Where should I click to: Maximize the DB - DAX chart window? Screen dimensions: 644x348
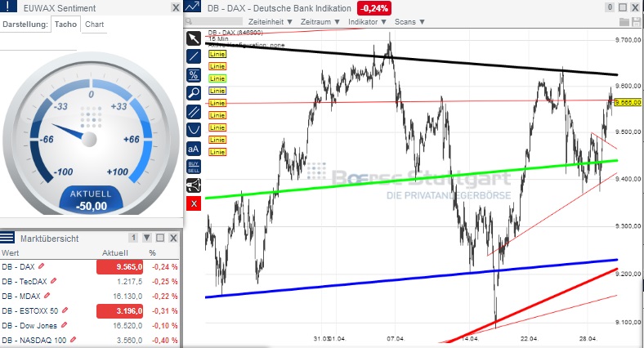tap(623, 7)
